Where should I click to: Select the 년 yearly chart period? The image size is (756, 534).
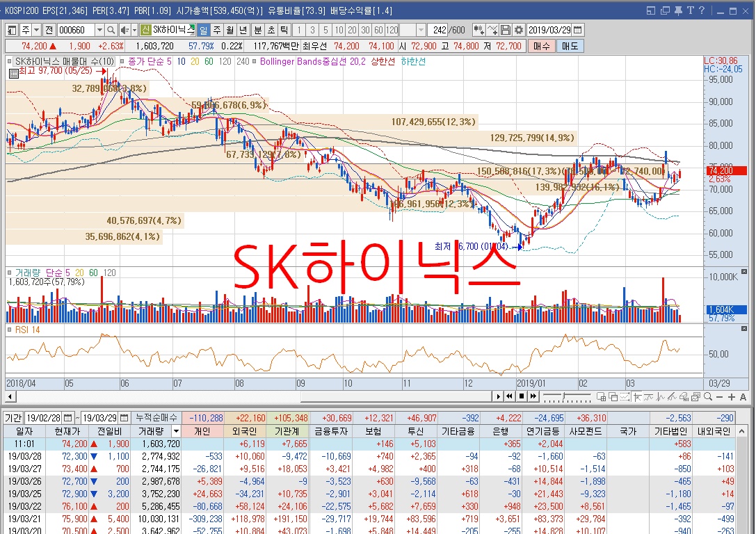click(243, 30)
